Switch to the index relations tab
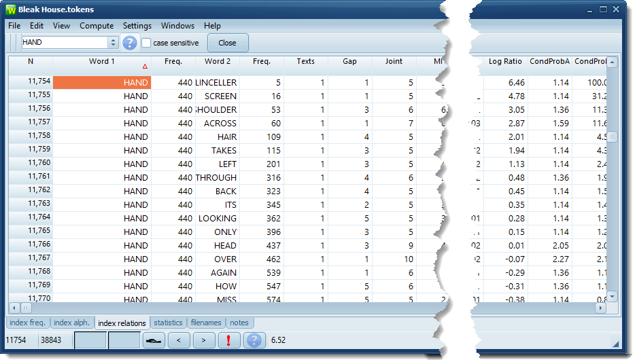The image size is (637, 364). (122, 323)
